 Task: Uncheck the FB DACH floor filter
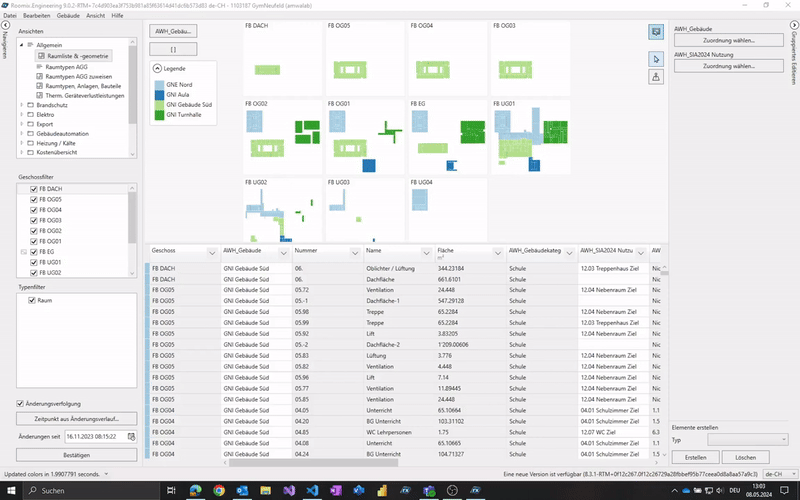(33, 189)
